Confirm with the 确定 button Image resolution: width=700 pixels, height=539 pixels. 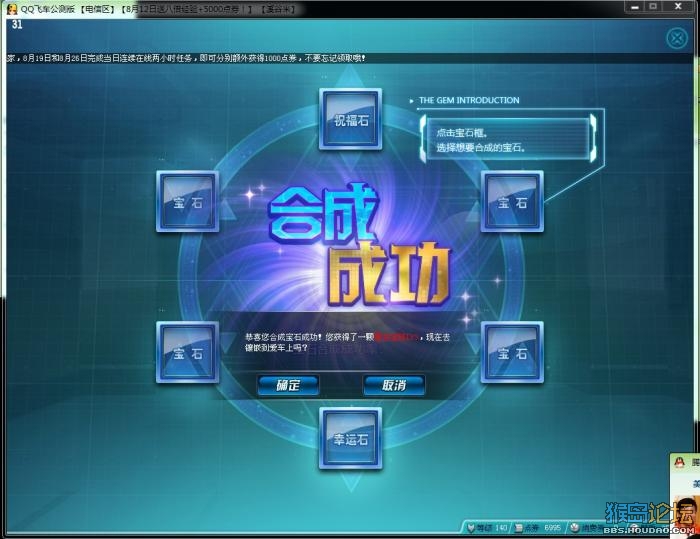tap(288, 385)
